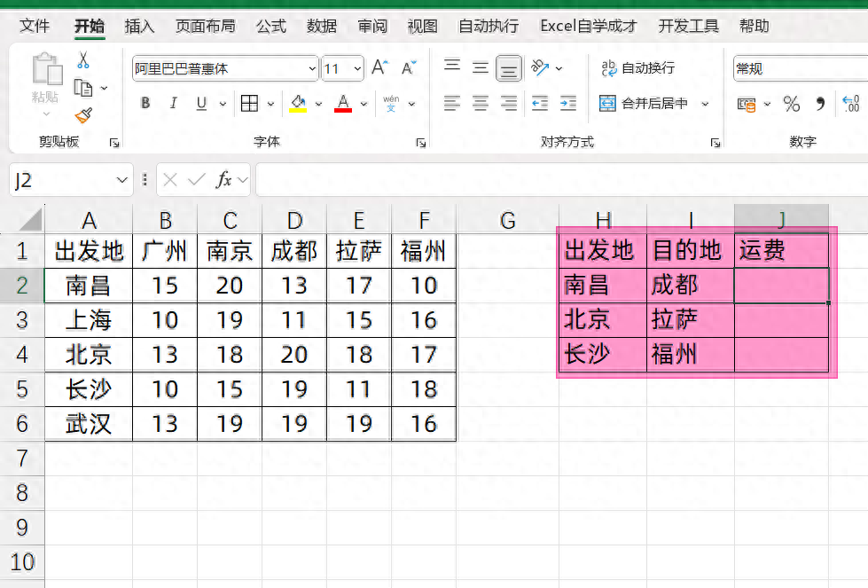Click the red font color A icon
868x588 pixels.
click(x=343, y=103)
